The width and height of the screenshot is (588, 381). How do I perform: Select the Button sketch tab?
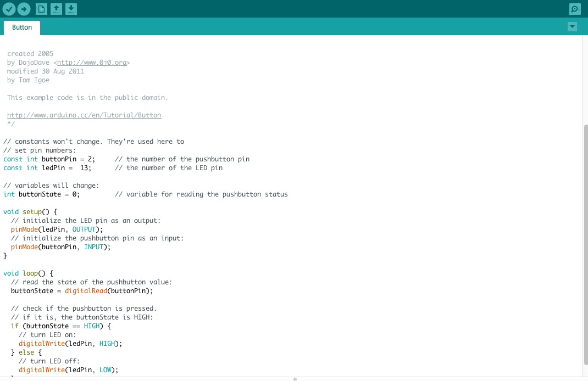(21, 27)
